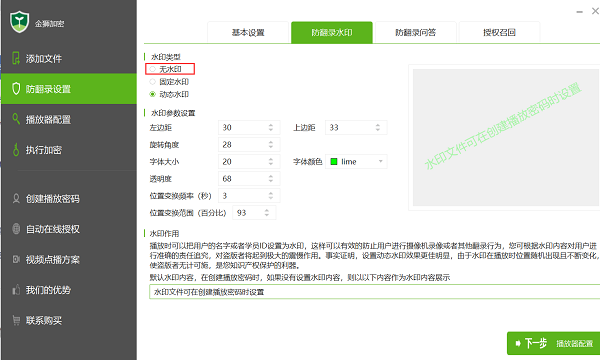Go to 执行加密 in the sidebar

(x=69, y=150)
